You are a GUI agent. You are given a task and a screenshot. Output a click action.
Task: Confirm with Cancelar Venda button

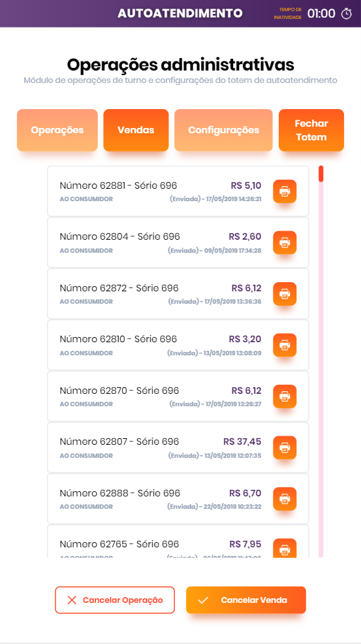246,600
